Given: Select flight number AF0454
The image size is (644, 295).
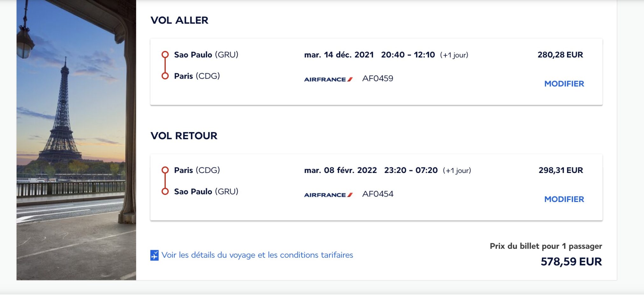Looking at the screenshot, I should tap(378, 194).
